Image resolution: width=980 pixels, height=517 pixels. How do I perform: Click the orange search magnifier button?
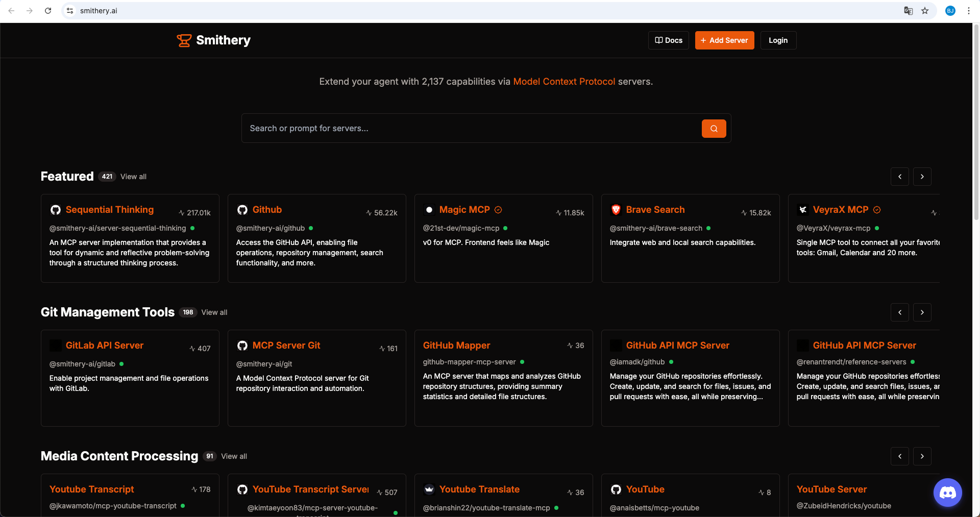(714, 129)
